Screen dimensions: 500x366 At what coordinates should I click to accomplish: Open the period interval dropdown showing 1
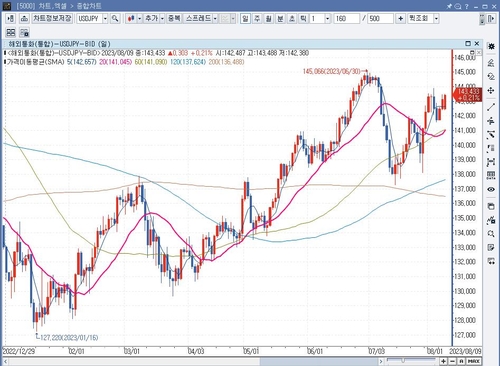[x=327, y=19]
